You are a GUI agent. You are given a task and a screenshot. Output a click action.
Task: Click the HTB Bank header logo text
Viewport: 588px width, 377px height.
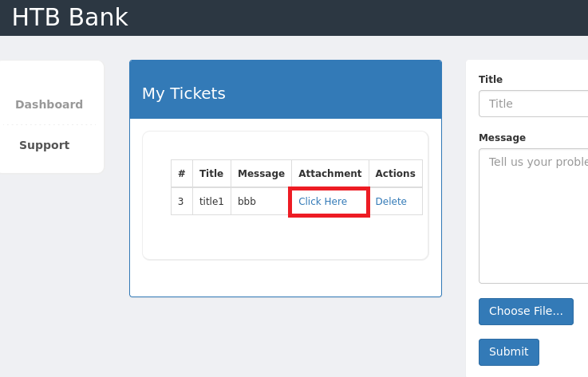pos(69,18)
